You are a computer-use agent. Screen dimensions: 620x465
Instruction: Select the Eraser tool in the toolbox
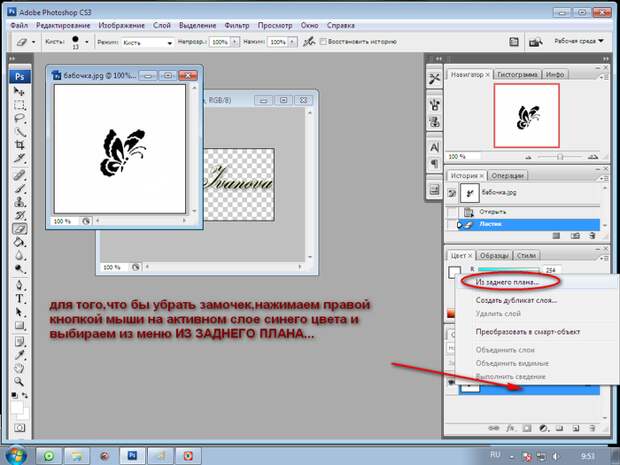click(x=19, y=229)
